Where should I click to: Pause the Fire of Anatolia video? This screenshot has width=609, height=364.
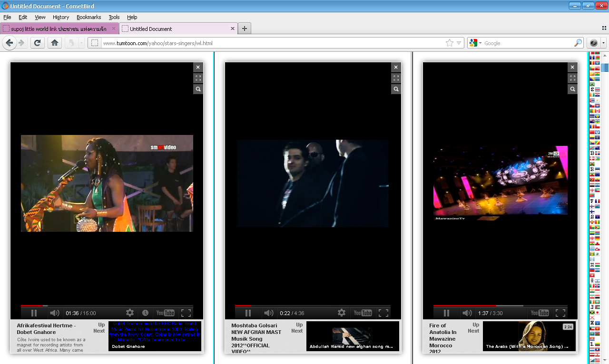click(446, 313)
